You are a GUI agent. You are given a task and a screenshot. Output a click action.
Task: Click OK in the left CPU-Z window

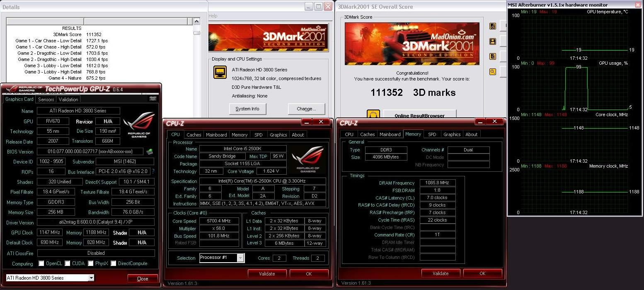[309, 273]
